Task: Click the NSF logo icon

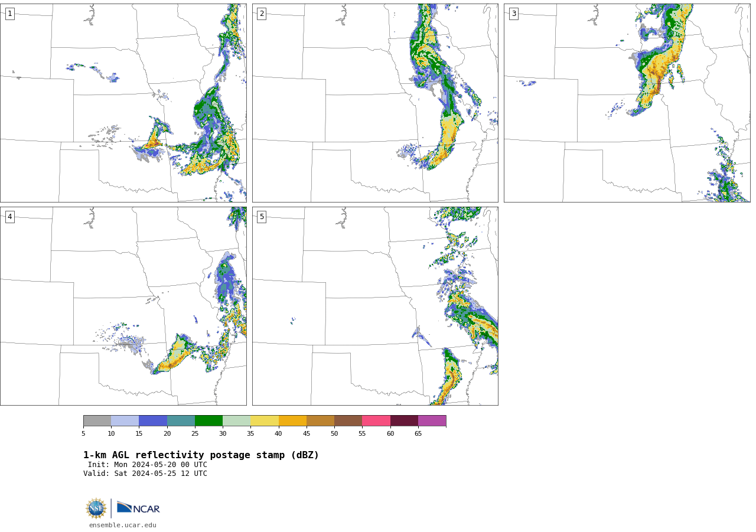Action: [96, 508]
